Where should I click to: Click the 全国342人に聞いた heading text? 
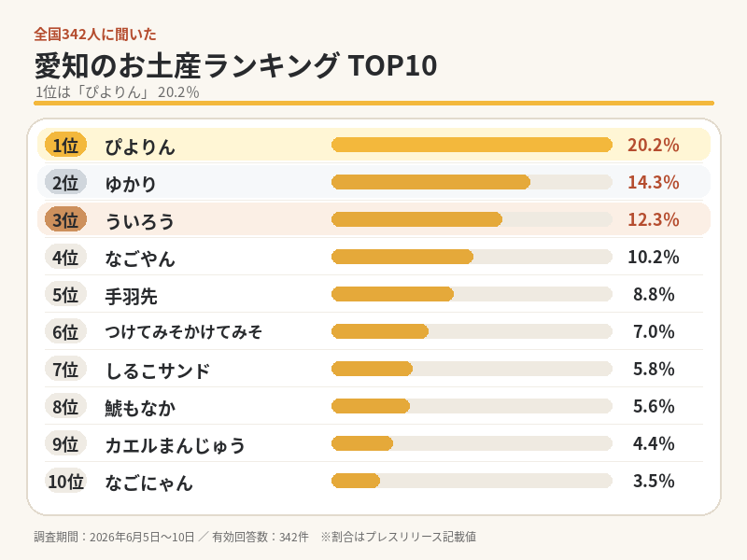click(95, 35)
